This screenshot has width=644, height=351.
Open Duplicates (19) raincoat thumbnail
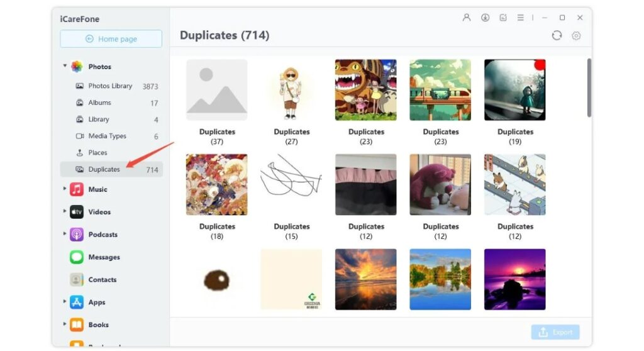[x=514, y=90]
